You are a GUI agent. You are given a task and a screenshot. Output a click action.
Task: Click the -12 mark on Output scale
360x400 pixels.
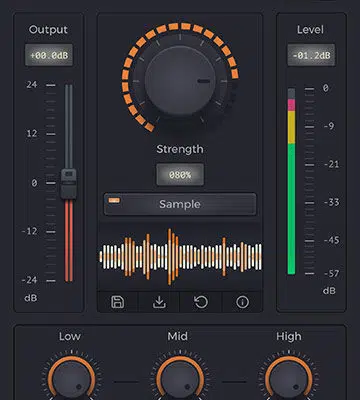[29, 231]
